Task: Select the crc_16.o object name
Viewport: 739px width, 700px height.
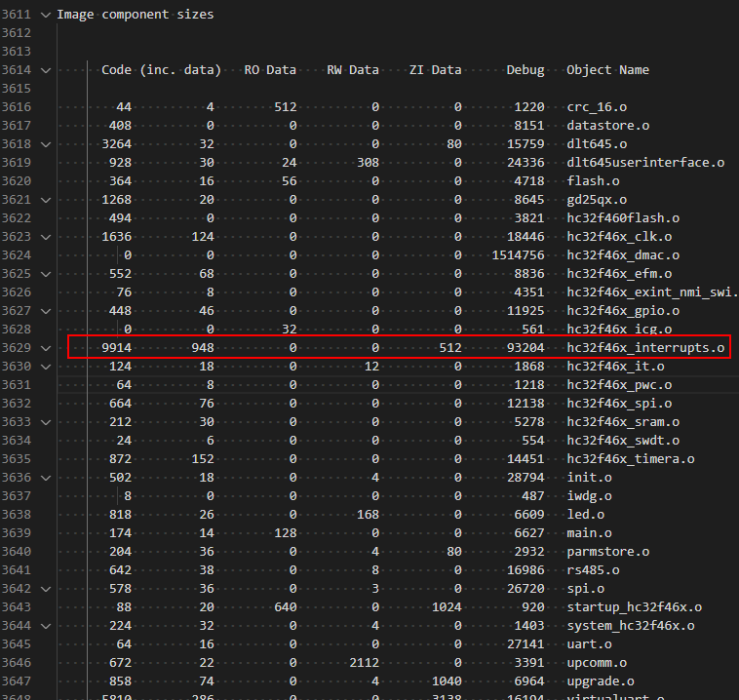Action: [x=597, y=107]
